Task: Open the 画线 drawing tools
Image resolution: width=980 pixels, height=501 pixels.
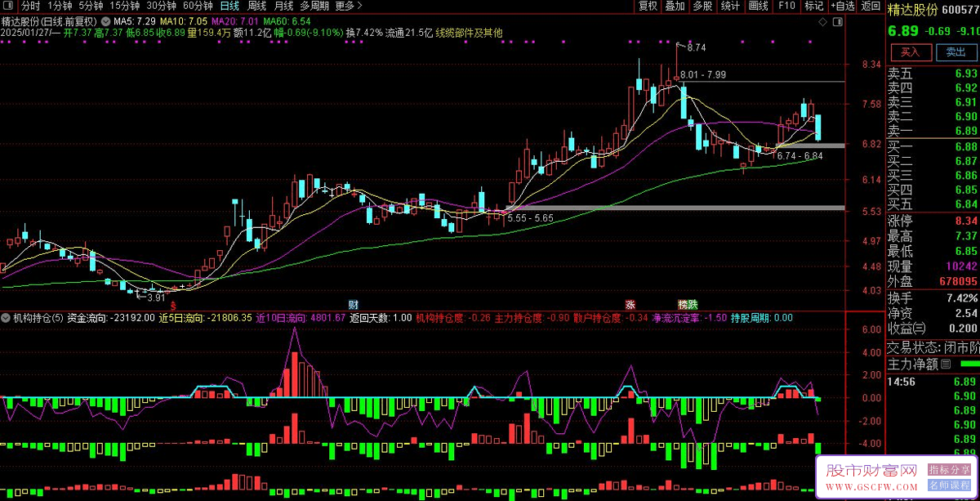Action: (x=758, y=6)
